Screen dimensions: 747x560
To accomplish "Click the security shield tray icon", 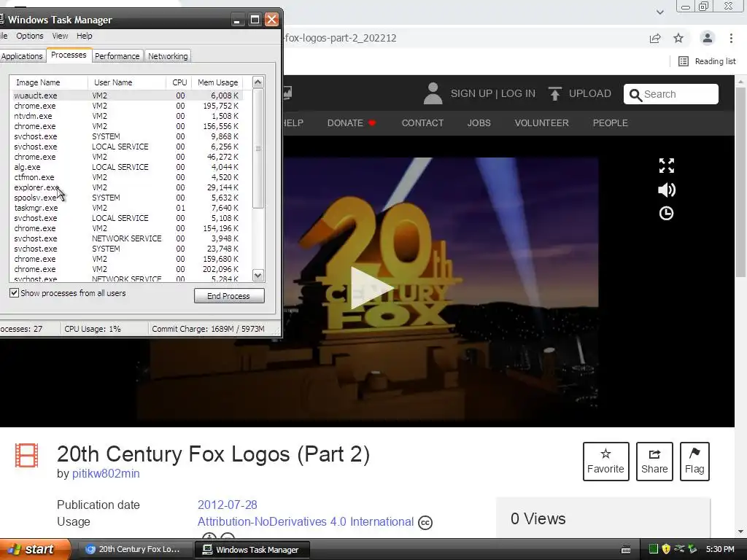I will tap(666, 549).
